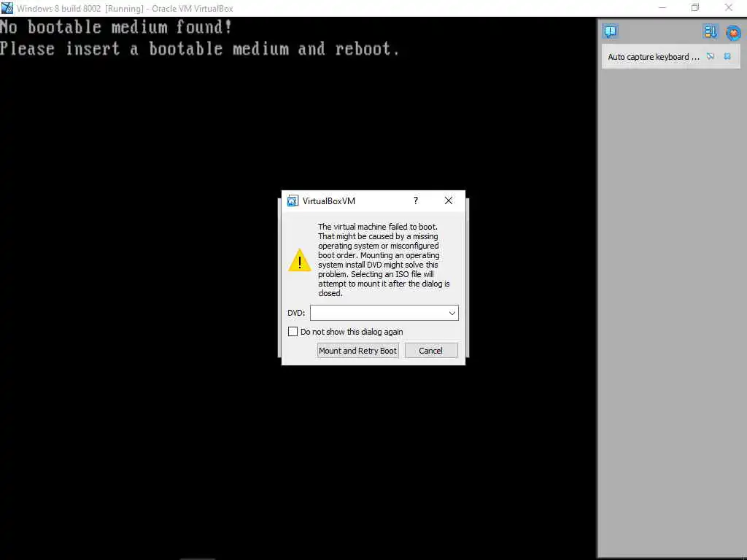Click the Cancel button in dialog
The image size is (747, 560).
(x=430, y=351)
